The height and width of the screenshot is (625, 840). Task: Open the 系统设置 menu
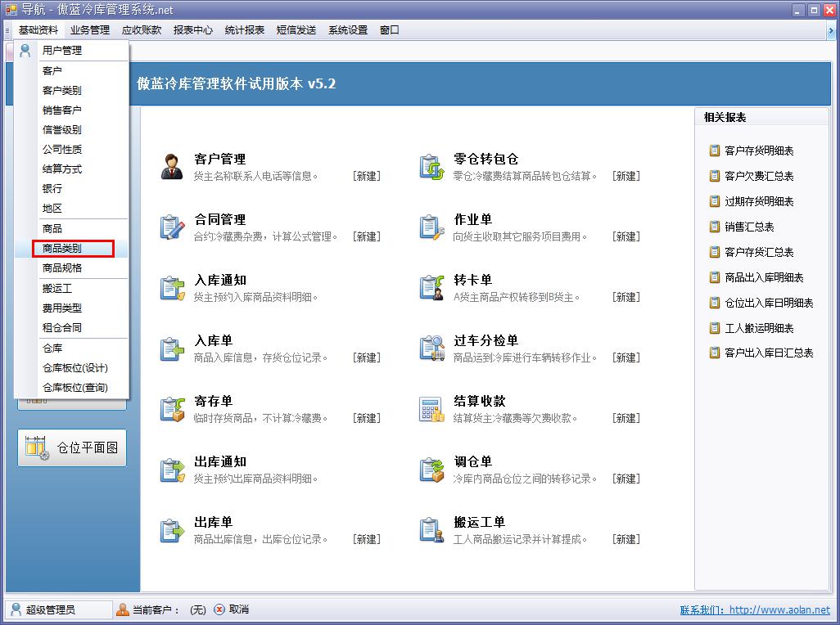(x=348, y=30)
